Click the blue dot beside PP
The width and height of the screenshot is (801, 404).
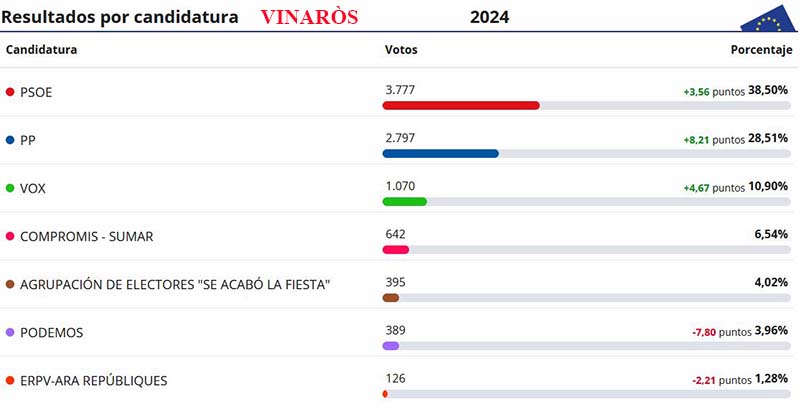click(x=10, y=140)
